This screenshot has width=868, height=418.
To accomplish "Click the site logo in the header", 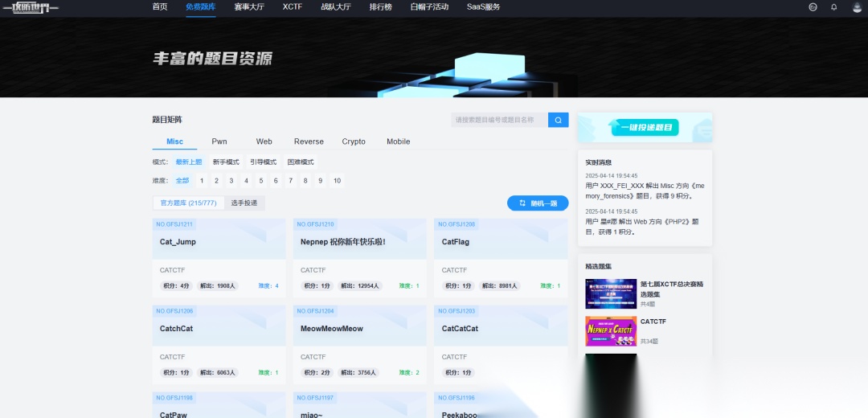I will click(x=31, y=7).
